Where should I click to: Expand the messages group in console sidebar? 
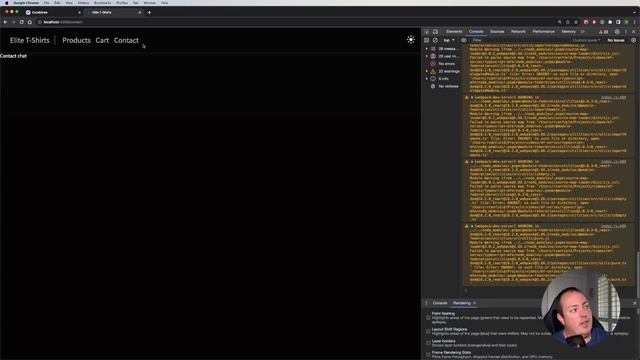427,49
